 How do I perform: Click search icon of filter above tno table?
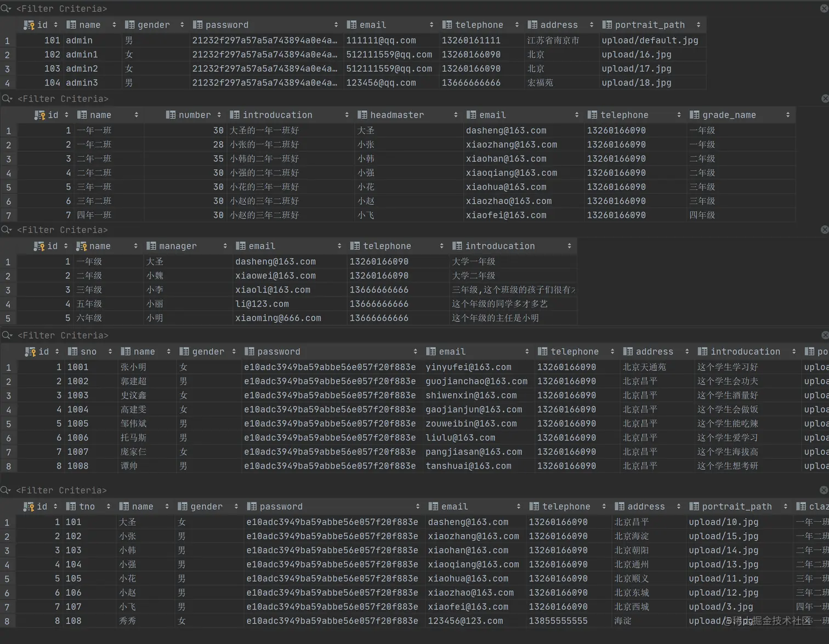[x=7, y=490]
